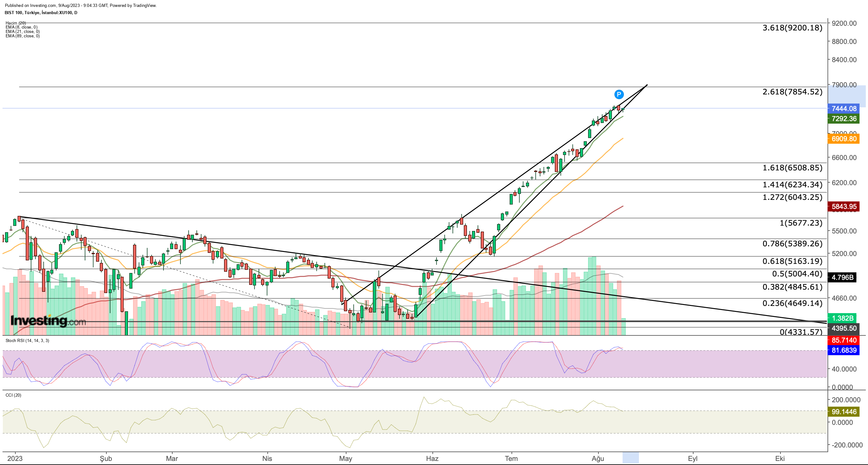The width and height of the screenshot is (868, 465).
Task: Select the EMA (8, close, 0) legend
Action: tap(22, 27)
